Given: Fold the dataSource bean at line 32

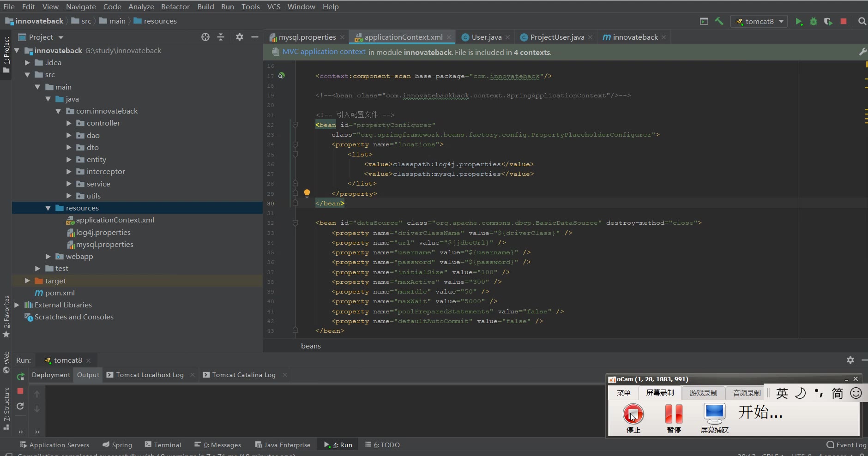Looking at the screenshot, I should 295,222.
